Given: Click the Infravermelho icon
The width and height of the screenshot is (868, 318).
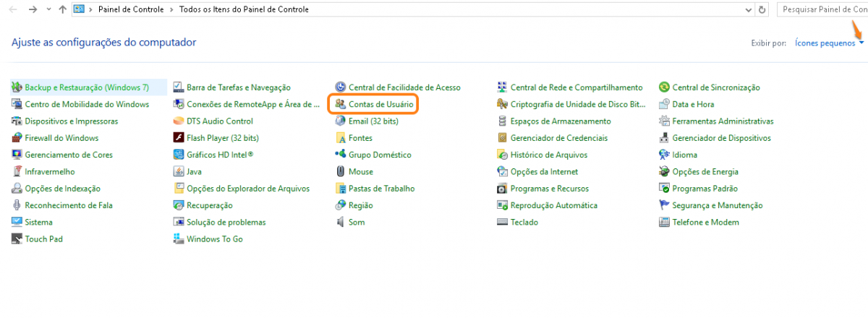Looking at the screenshot, I should pos(17,172).
